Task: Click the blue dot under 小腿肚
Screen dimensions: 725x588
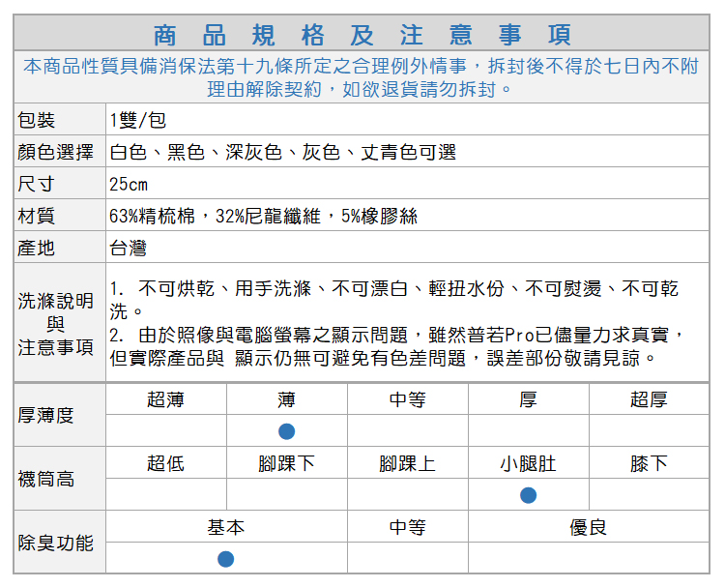Action: [x=528, y=495]
